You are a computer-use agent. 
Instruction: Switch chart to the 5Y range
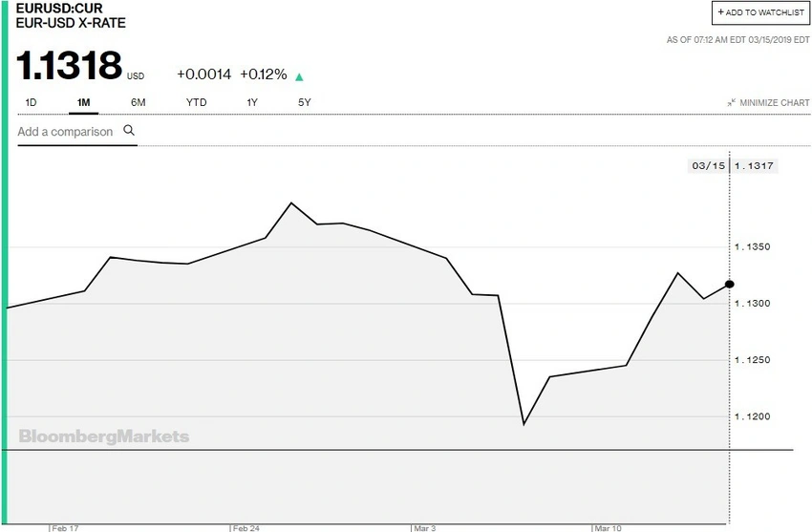pos(304,102)
